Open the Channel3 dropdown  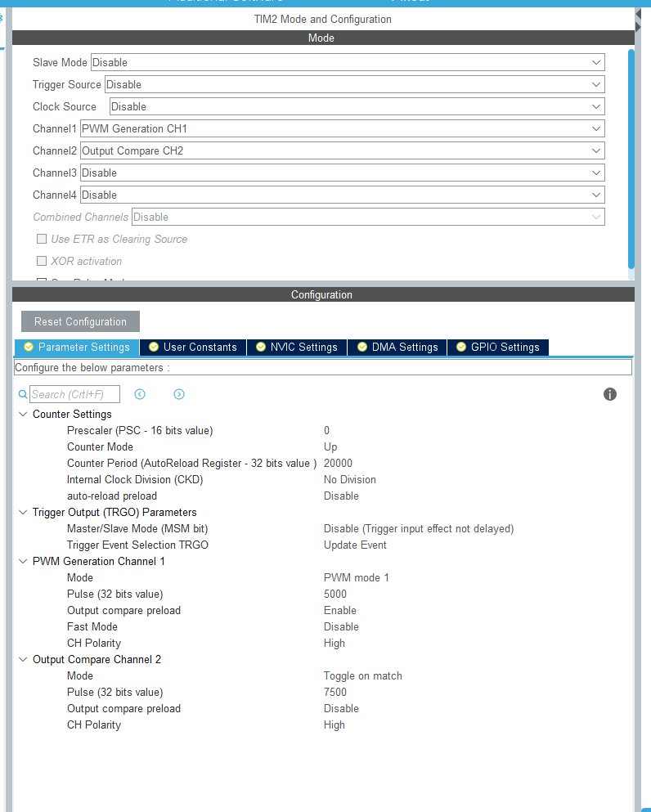click(x=343, y=173)
